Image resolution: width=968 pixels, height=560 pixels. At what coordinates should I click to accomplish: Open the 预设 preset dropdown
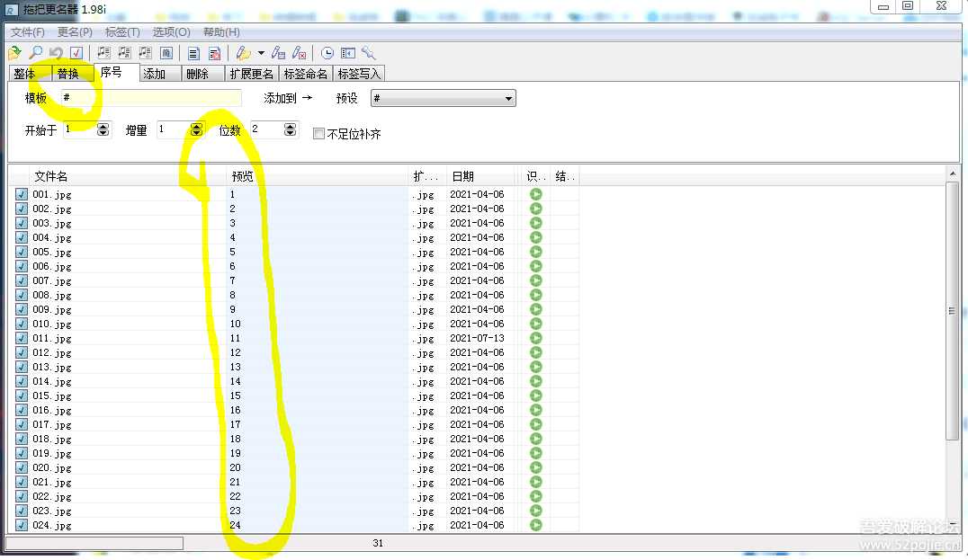pyautogui.click(x=509, y=98)
